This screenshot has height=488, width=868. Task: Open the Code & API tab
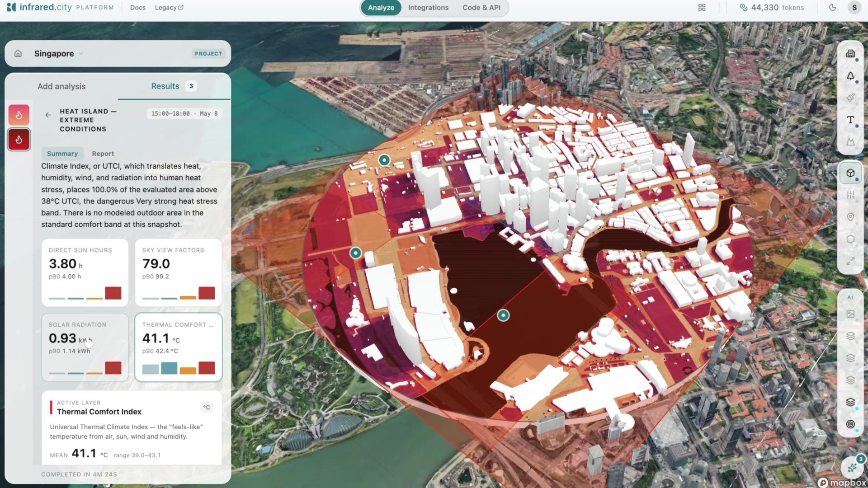click(481, 8)
